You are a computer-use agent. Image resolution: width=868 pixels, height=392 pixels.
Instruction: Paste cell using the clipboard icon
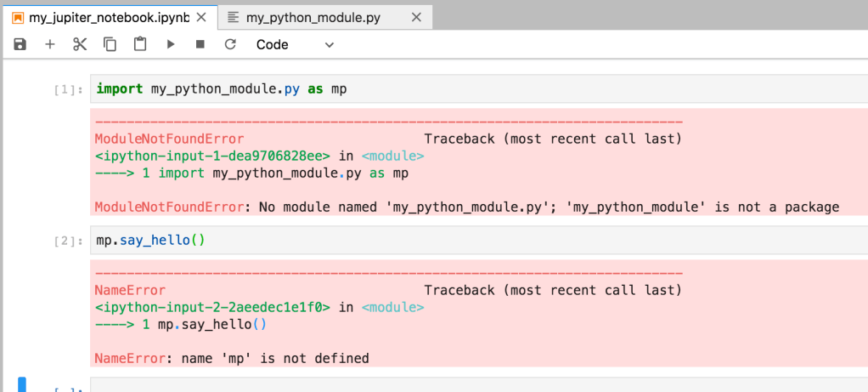140,44
